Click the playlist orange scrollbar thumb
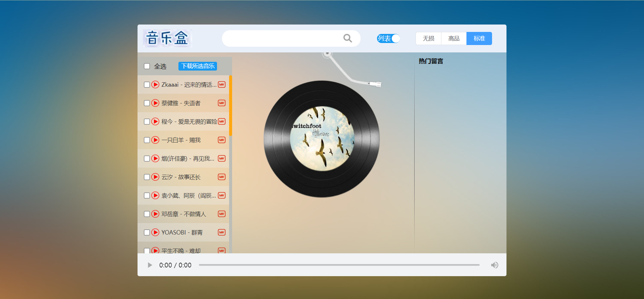 click(x=230, y=105)
